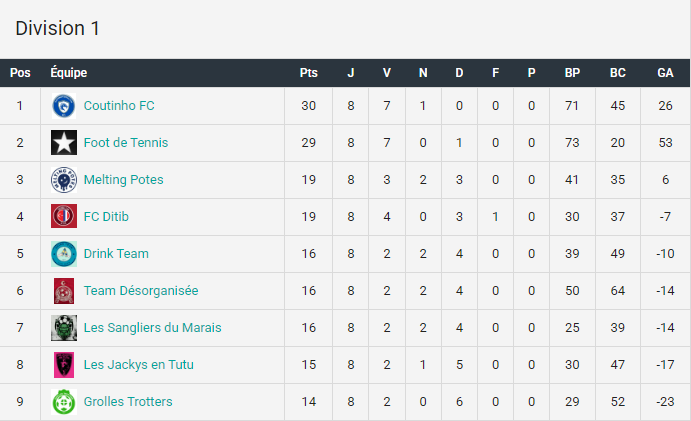The width and height of the screenshot is (691, 421).
Task: Open the Drink Team link
Action: [116, 254]
